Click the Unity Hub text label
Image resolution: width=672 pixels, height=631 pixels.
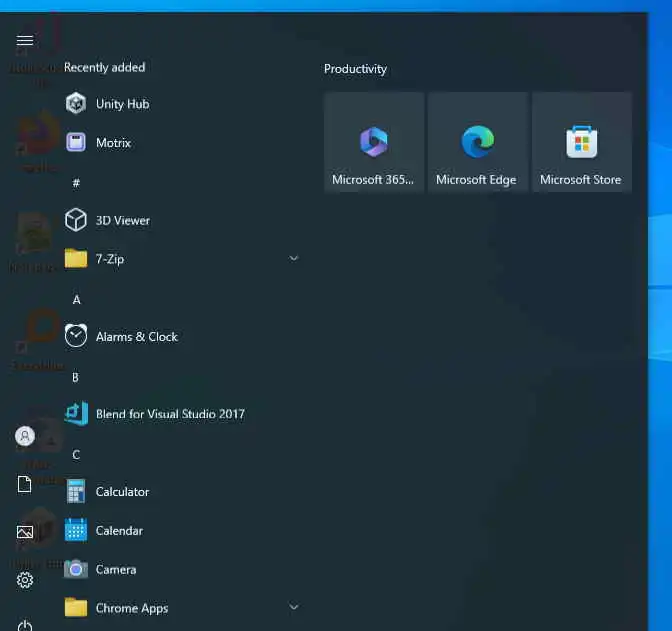(x=123, y=104)
